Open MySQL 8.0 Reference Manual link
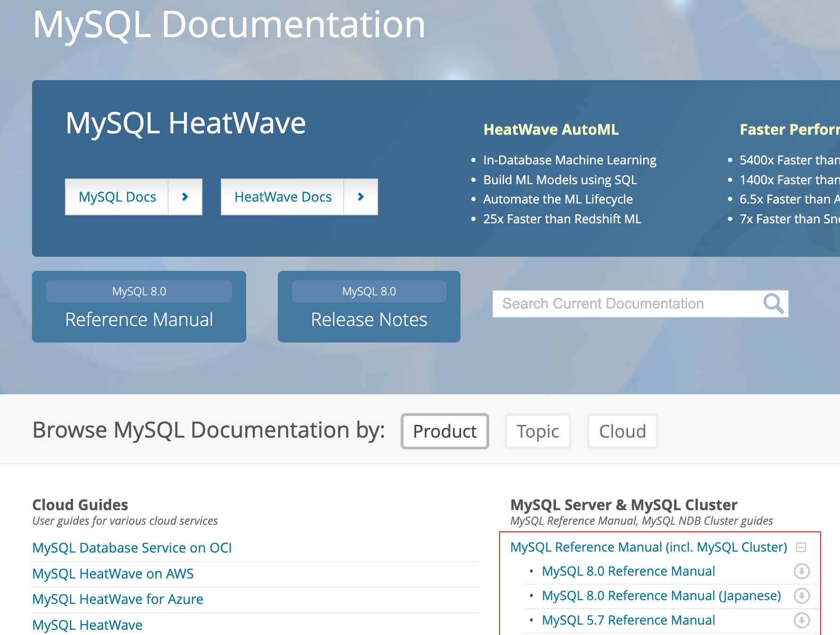Screen dimensions: 840x635 [629, 571]
